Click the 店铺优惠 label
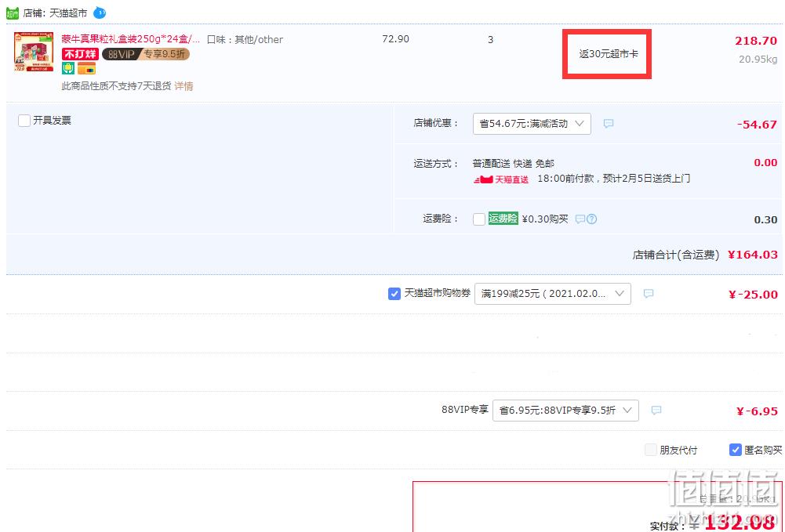This screenshot has width=785, height=532. (x=435, y=123)
